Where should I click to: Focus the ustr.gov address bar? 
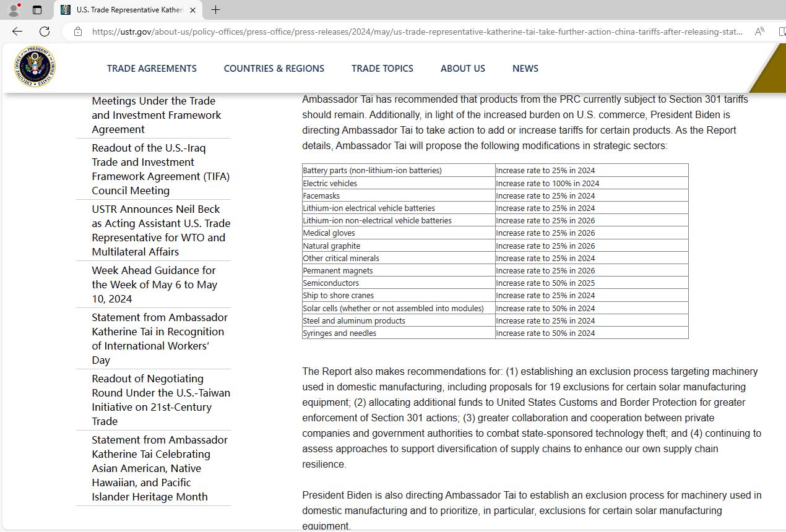point(417,32)
